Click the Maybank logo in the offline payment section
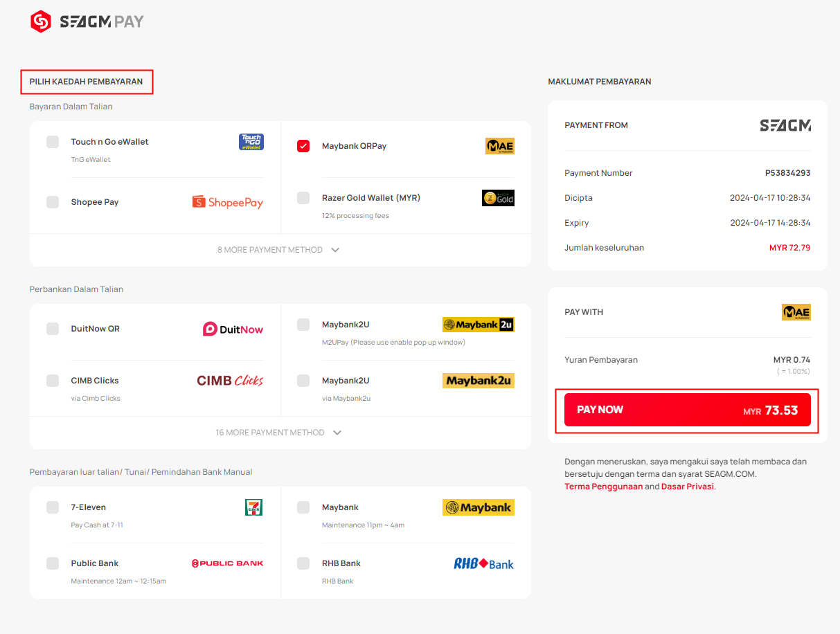The width and height of the screenshot is (840, 634). pos(479,507)
